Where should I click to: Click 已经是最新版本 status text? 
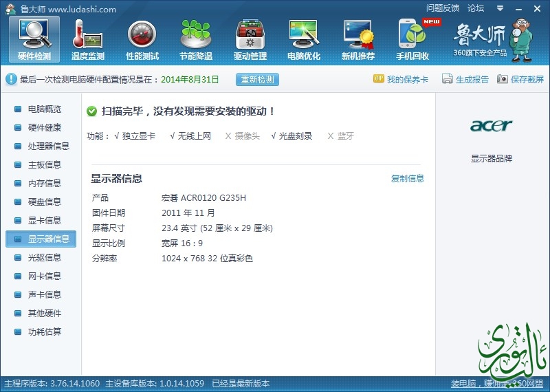coord(241,384)
